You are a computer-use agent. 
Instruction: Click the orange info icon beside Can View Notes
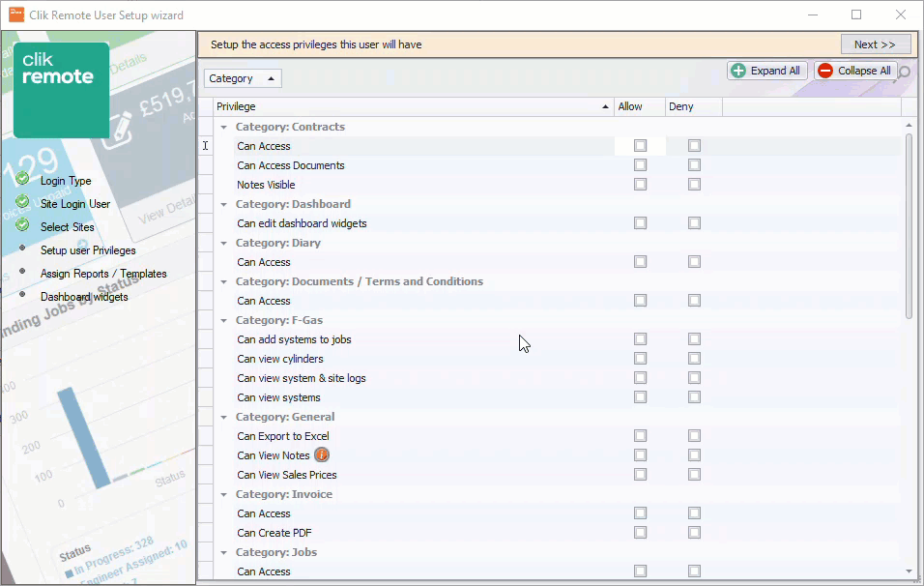[322, 455]
